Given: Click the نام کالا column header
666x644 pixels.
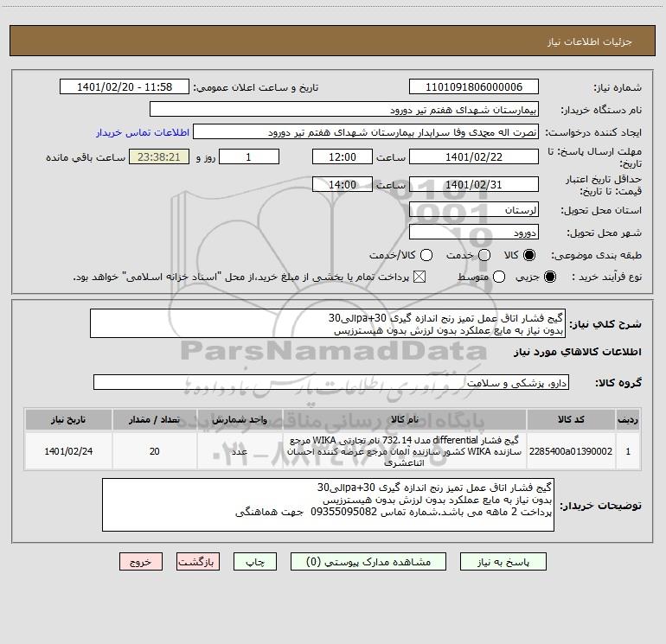Looking at the screenshot, I should click(x=405, y=420).
